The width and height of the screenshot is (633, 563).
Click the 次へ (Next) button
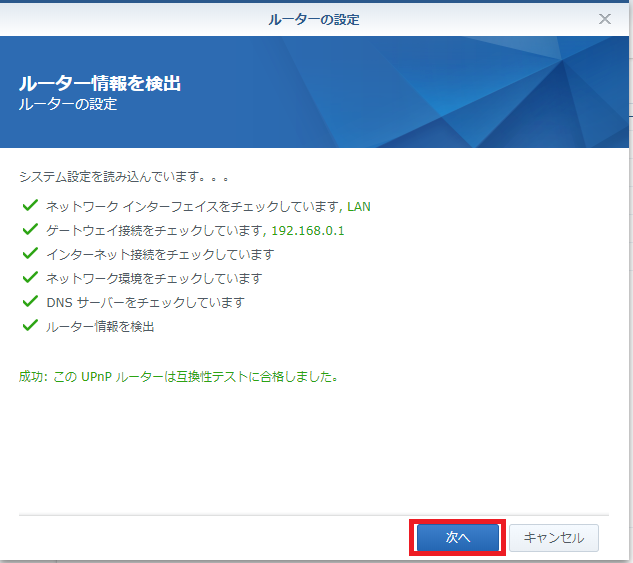pyautogui.click(x=458, y=538)
